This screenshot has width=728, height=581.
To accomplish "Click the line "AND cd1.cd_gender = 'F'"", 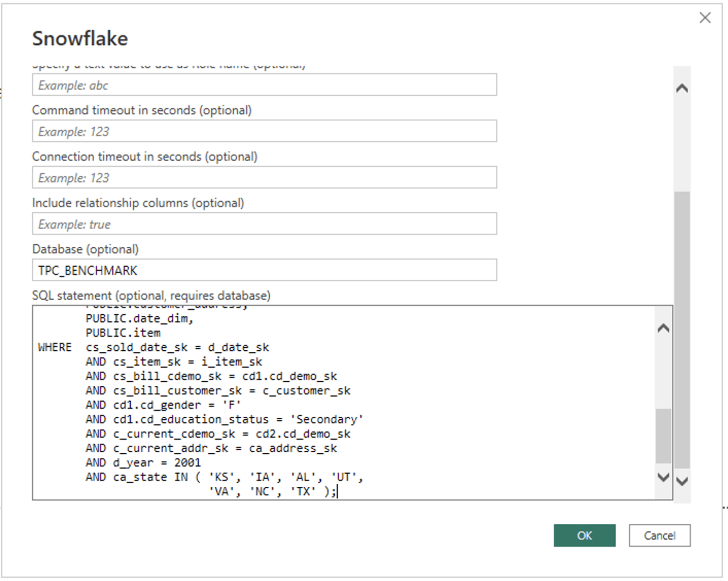I will click(x=163, y=405).
